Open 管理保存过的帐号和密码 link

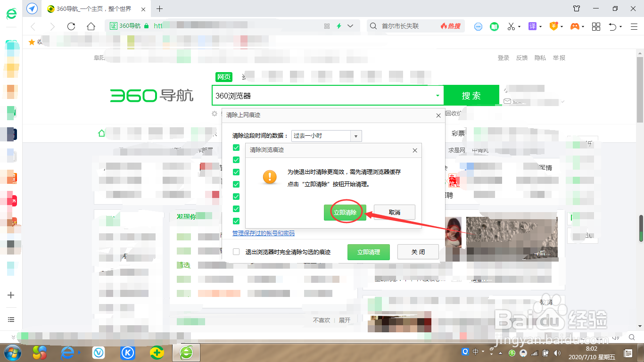[264, 233]
